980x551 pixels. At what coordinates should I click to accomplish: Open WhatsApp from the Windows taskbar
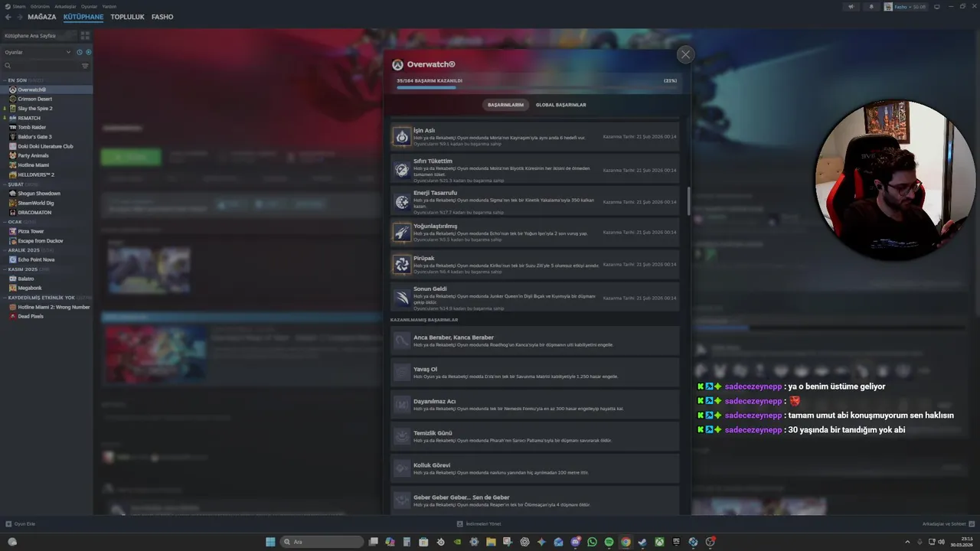592,542
